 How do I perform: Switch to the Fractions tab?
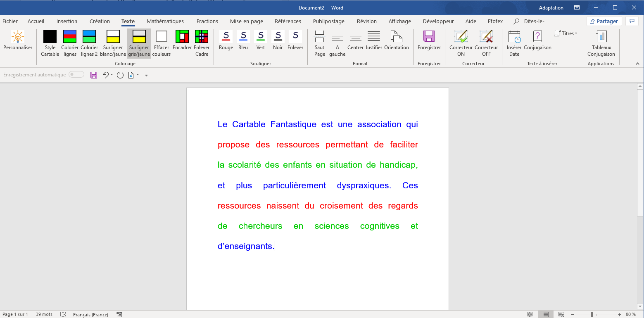(207, 21)
